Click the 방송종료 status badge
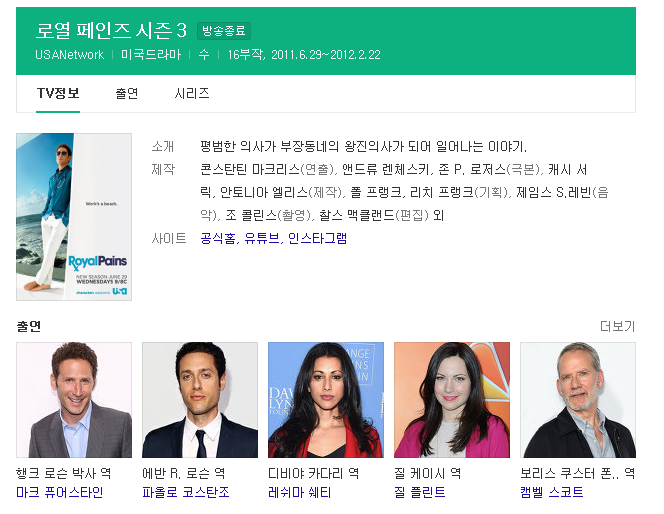This screenshot has width=664, height=514. pyautogui.click(x=224, y=31)
